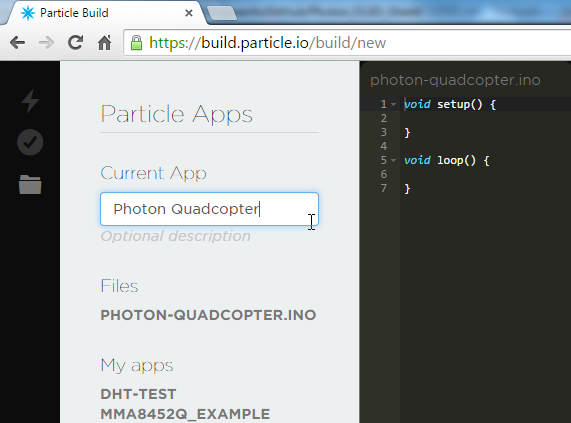The height and width of the screenshot is (423, 571).
Task: Click line number 2 in the gutter
Action: coord(383,118)
